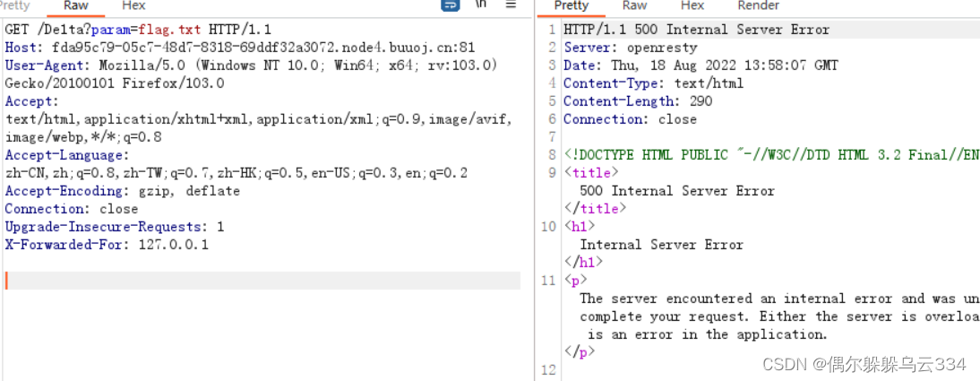Click the Gecko/20100101 Firefox/103.0 line

point(115,83)
